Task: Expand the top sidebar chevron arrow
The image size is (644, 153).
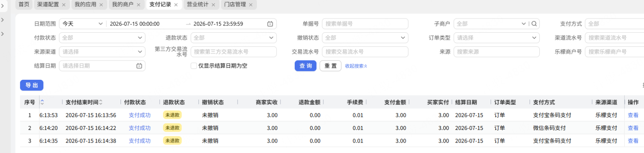Action: point(3,6)
